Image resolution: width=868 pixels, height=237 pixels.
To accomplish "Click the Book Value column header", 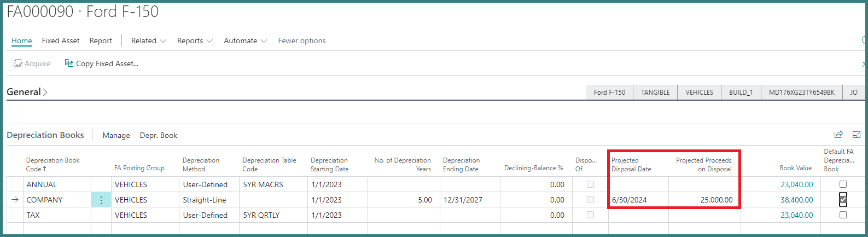I will (796, 168).
